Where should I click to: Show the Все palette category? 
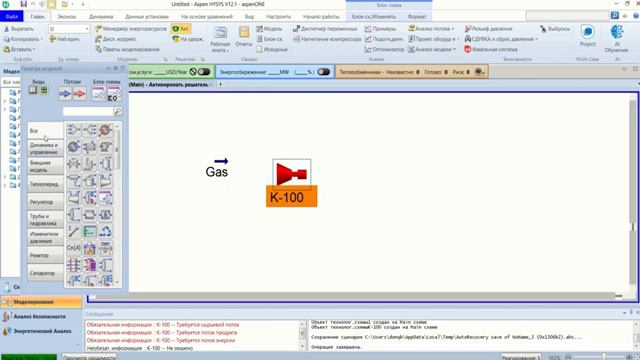point(45,131)
